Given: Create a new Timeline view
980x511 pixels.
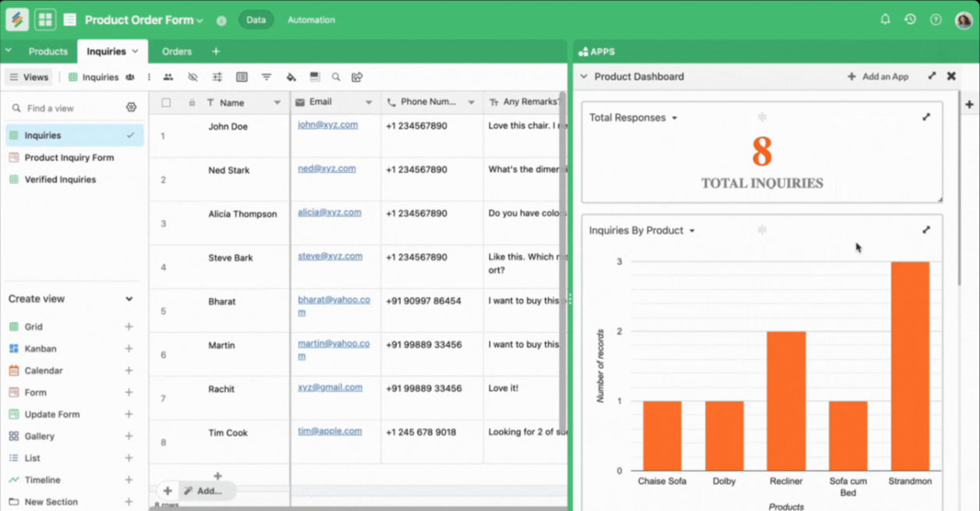Looking at the screenshot, I should tap(129, 480).
